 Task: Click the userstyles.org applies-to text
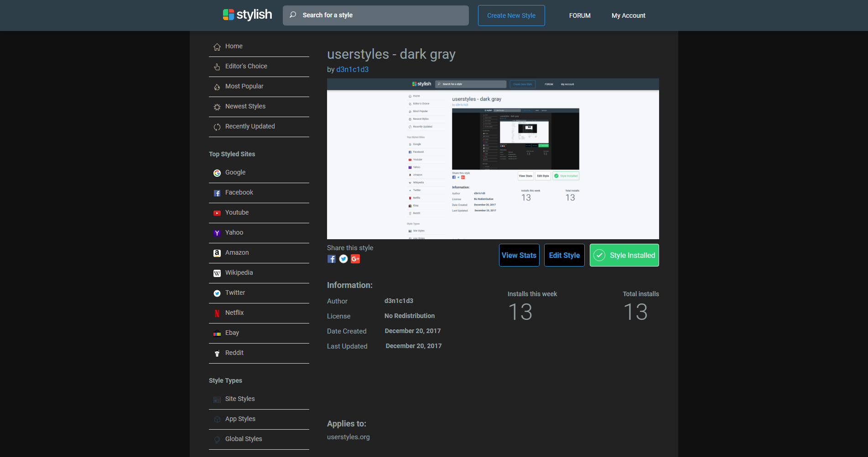coord(348,437)
